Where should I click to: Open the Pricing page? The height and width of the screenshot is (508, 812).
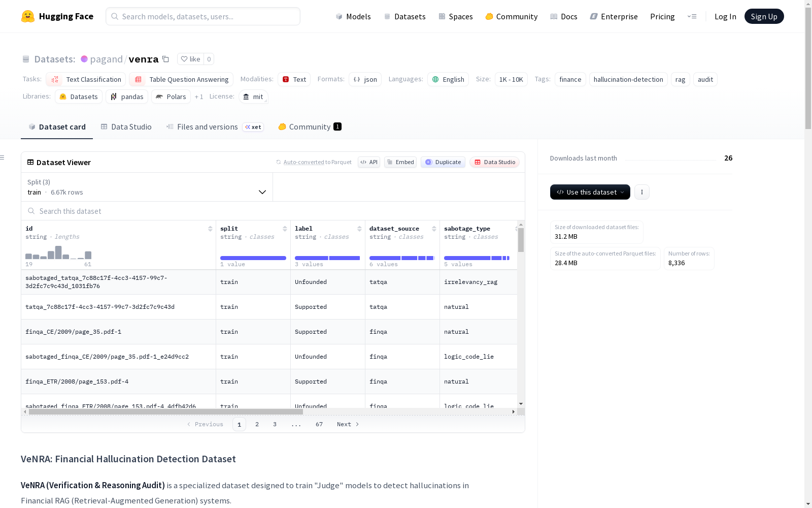[x=662, y=16]
